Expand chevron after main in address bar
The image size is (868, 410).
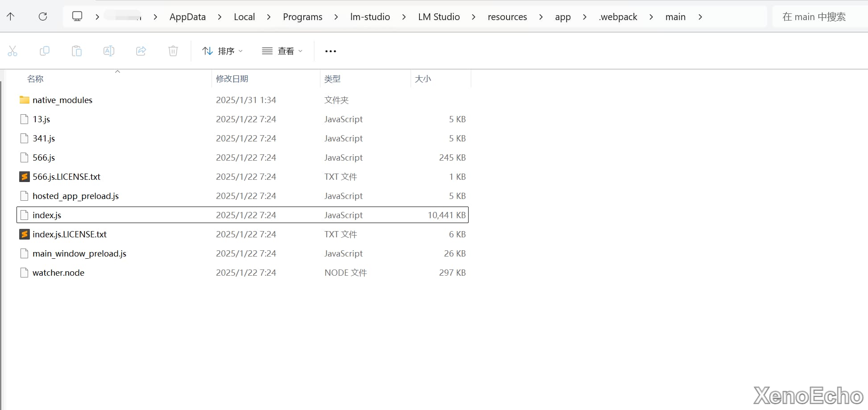[700, 17]
